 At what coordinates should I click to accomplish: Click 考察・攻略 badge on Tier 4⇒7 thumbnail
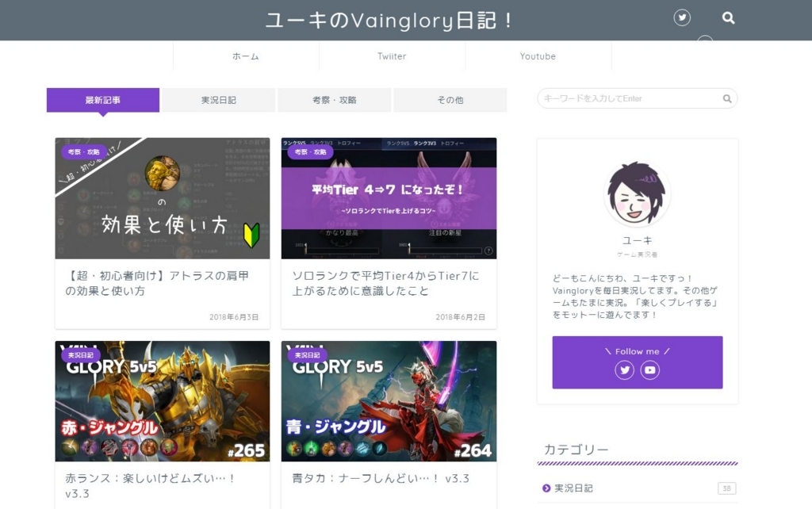point(310,151)
